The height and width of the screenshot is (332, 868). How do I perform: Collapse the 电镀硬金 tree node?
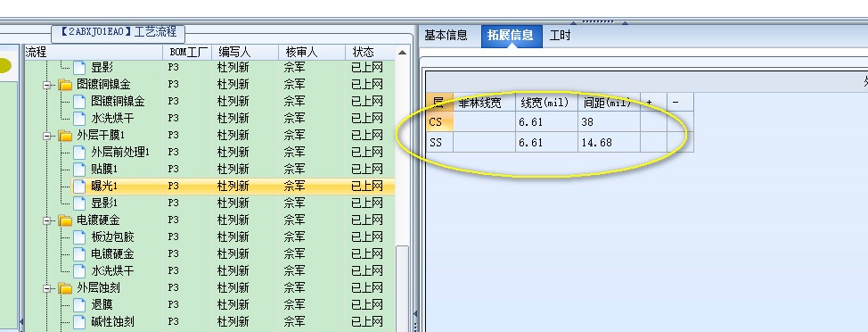[x=47, y=220]
